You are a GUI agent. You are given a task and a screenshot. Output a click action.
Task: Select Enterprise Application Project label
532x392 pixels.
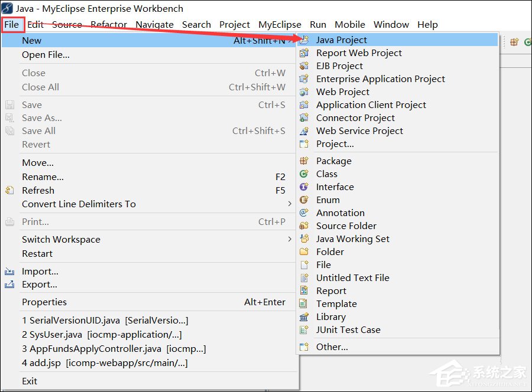[x=380, y=79]
